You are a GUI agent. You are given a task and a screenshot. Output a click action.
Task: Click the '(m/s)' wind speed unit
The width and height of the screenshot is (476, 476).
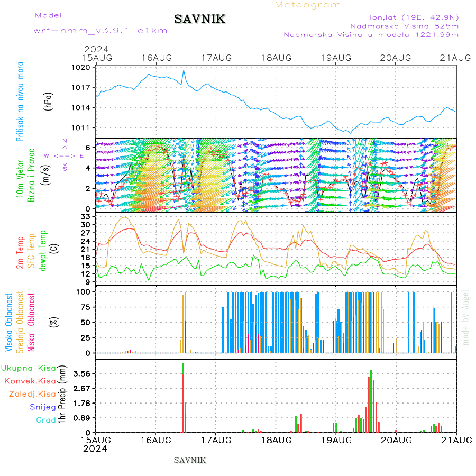click(45, 175)
